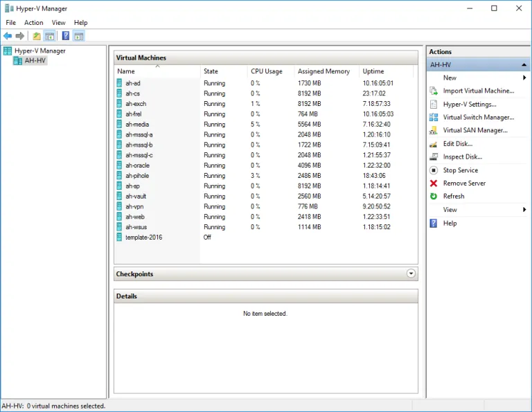Click the Virtual Switch Manager icon

[434, 117]
